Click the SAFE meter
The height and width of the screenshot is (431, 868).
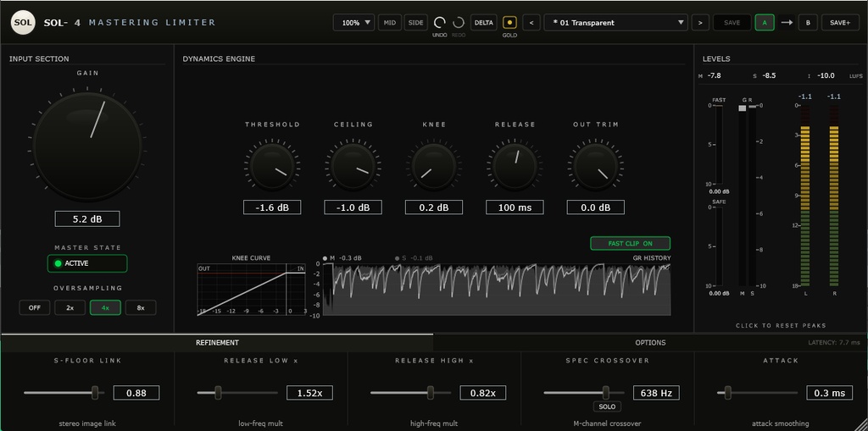pos(719,246)
